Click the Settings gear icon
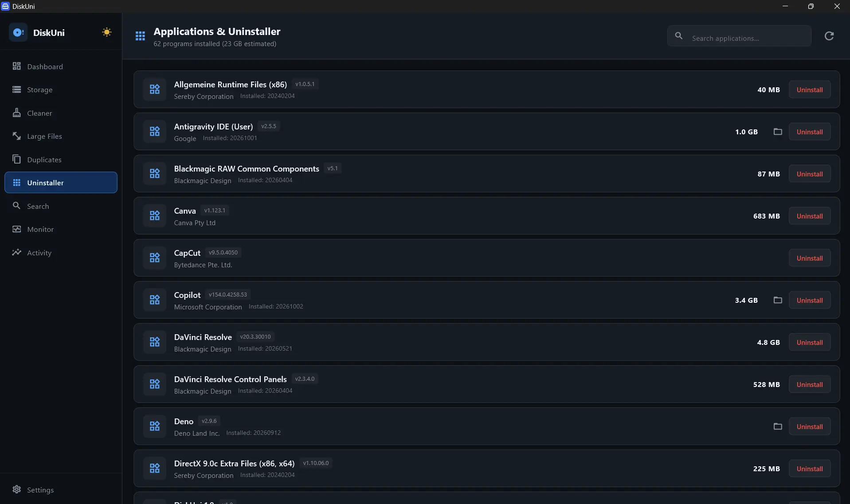 tap(17, 489)
